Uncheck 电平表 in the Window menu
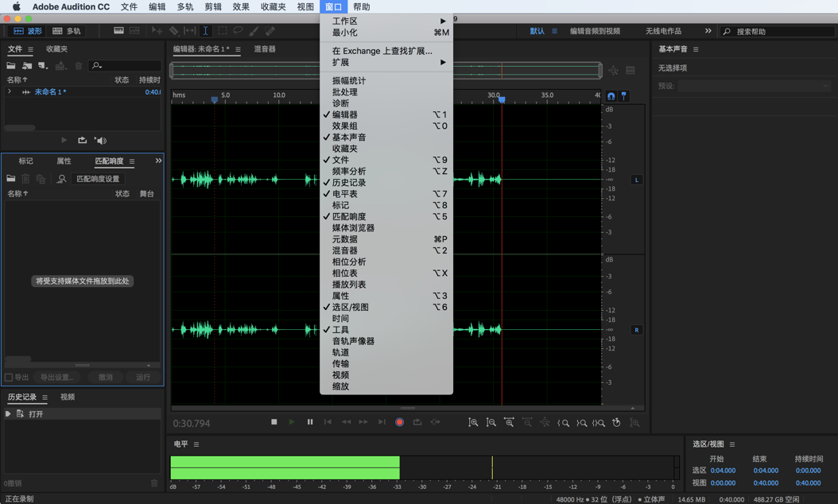The height and width of the screenshot is (504, 838). pos(344,194)
